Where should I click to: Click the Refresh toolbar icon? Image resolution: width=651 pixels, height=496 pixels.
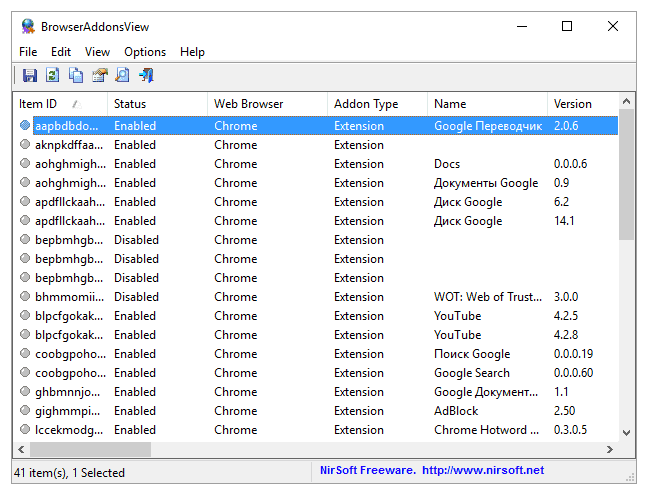(52, 75)
